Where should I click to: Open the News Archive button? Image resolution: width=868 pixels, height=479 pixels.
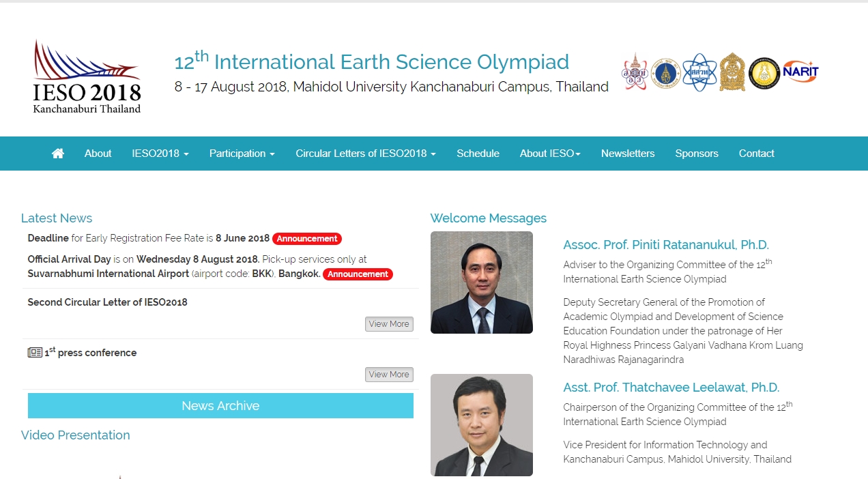pyautogui.click(x=220, y=406)
